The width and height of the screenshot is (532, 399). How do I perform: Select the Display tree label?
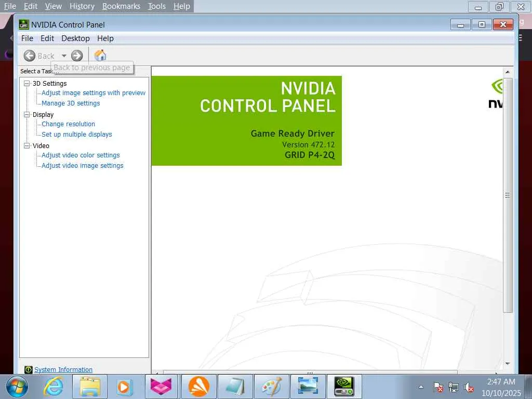[x=43, y=115]
